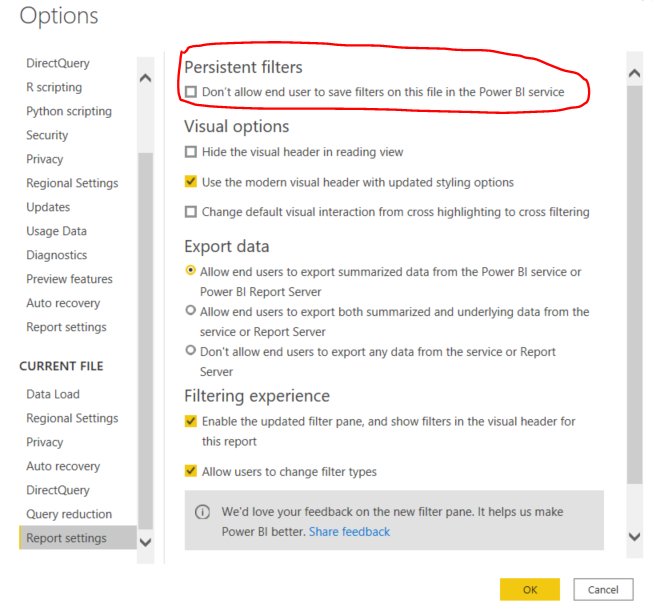Open Current File Auto recovery

pyautogui.click(x=63, y=466)
